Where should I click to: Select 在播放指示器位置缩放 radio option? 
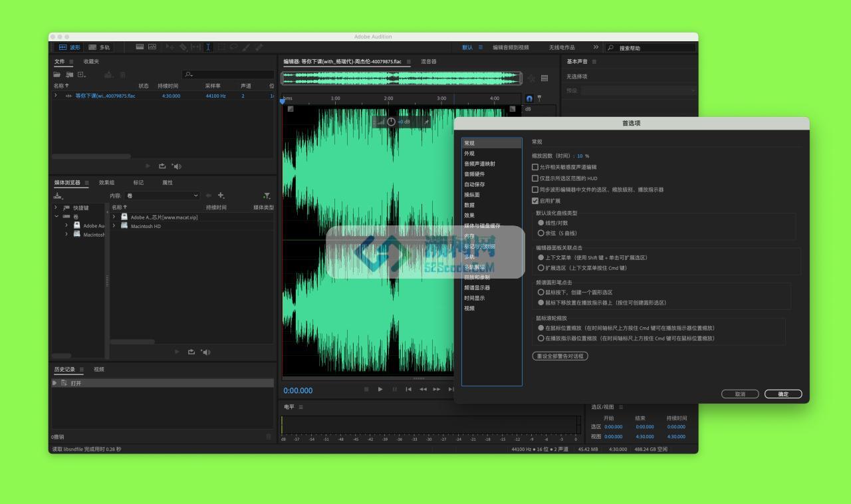541,338
